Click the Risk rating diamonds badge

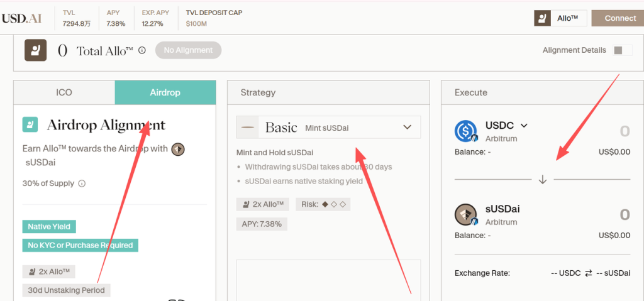click(323, 204)
